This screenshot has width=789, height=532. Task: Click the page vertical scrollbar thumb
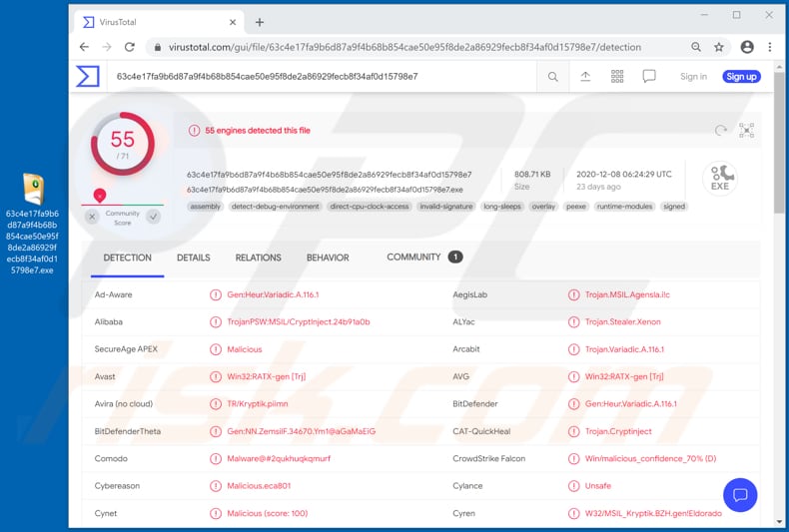(x=779, y=143)
